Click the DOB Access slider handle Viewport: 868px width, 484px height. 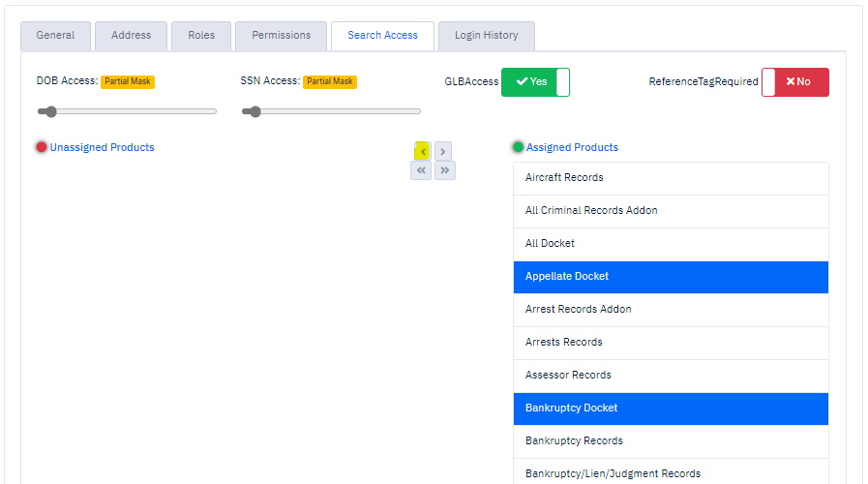click(x=51, y=111)
